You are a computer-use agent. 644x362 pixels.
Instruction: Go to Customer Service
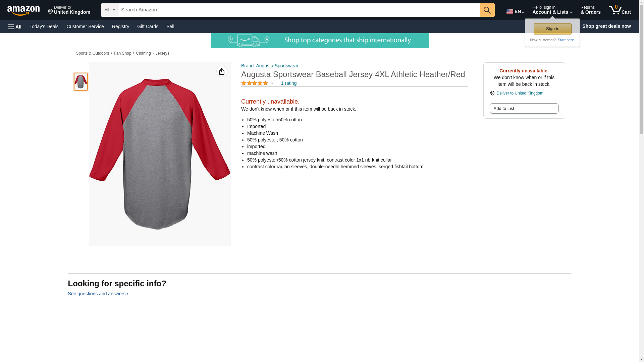pos(85,26)
